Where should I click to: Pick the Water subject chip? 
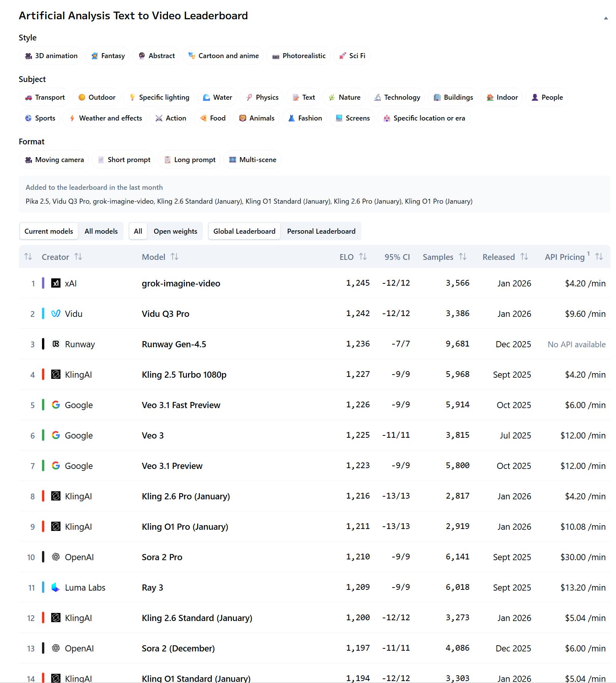click(217, 97)
